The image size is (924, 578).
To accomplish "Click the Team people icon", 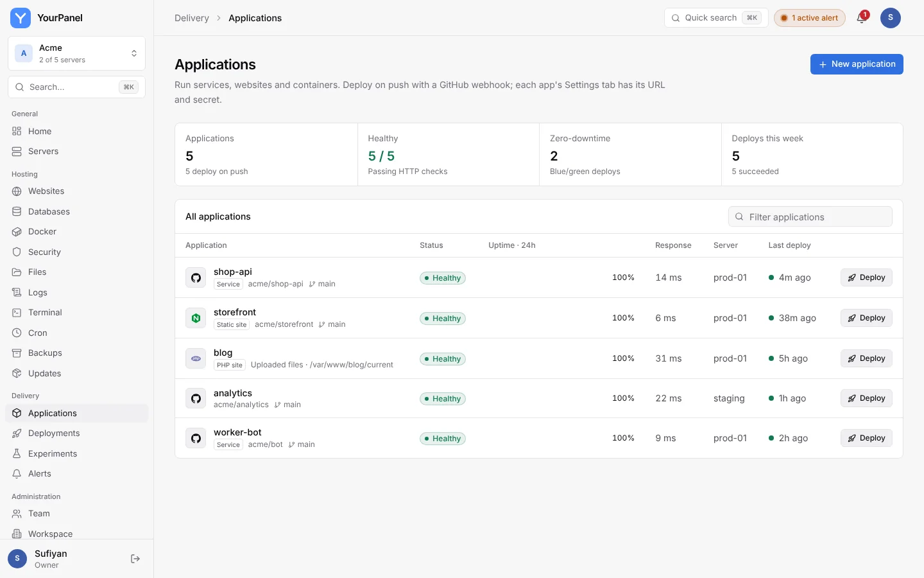I will coord(17,513).
